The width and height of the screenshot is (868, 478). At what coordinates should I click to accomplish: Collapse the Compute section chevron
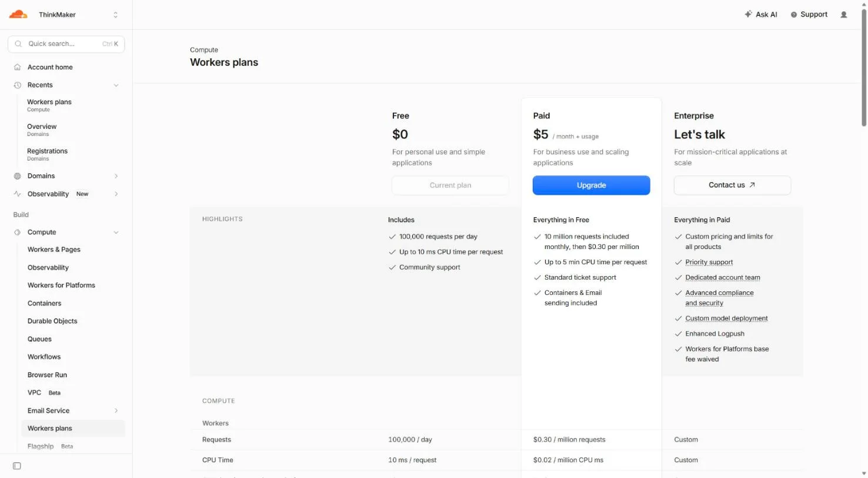click(x=116, y=232)
